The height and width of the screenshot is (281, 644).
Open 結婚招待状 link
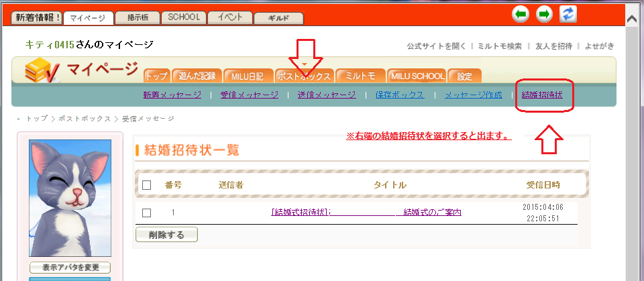[542, 95]
